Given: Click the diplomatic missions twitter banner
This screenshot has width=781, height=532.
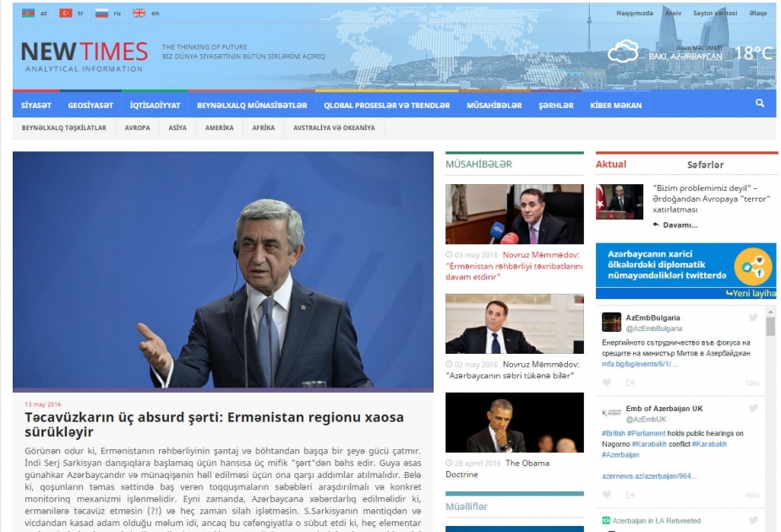Looking at the screenshot, I should pos(685,271).
